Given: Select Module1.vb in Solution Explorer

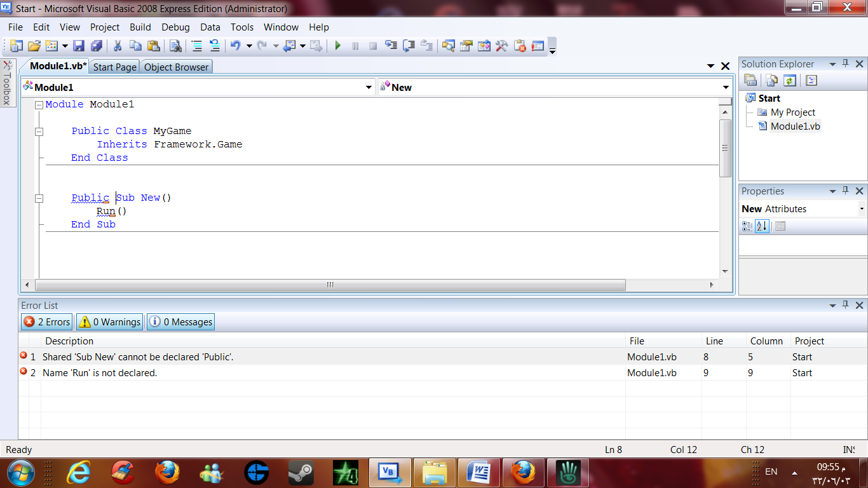Looking at the screenshot, I should (x=795, y=126).
